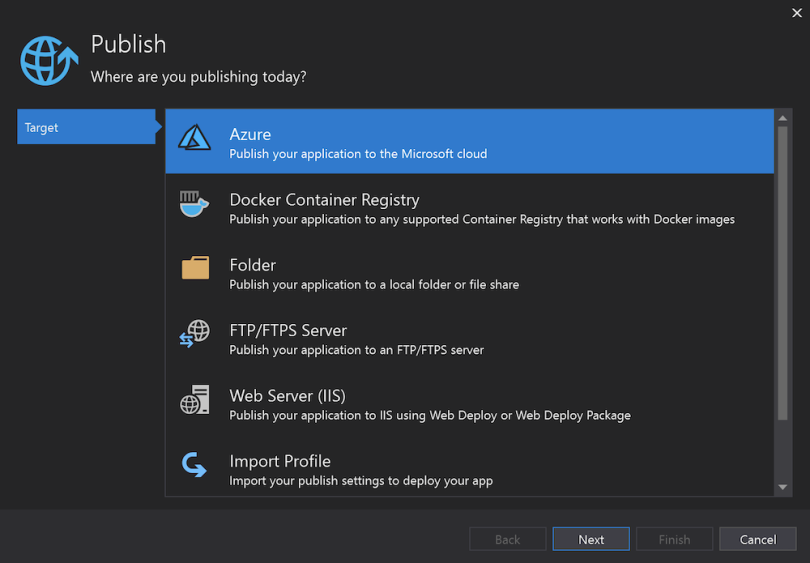
Task: Click the Cancel button
Action: click(x=758, y=539)
